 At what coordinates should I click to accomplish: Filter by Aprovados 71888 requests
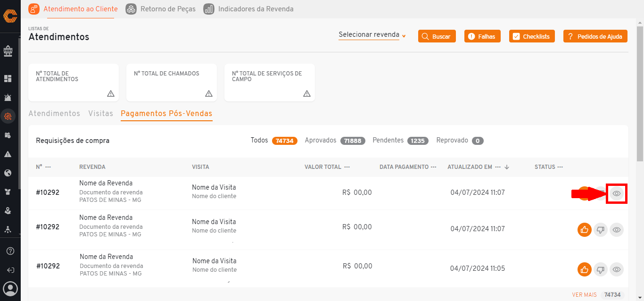(x=335, y=141)
